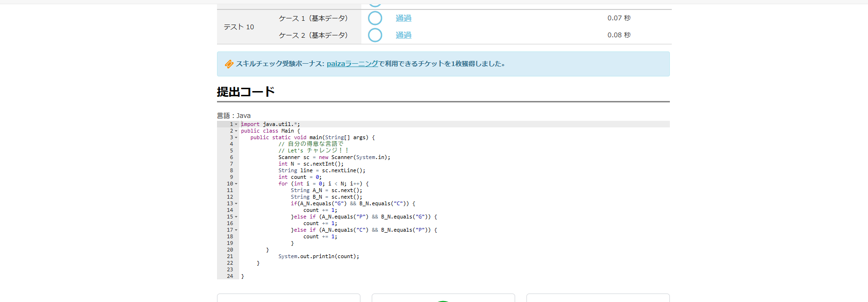The image size is (868, 302).
Task: Click the 提出コード section heading
Action: point(246,92)
